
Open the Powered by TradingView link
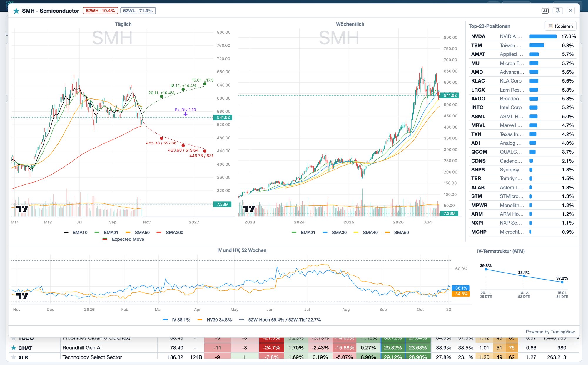[x=550, y=332]
